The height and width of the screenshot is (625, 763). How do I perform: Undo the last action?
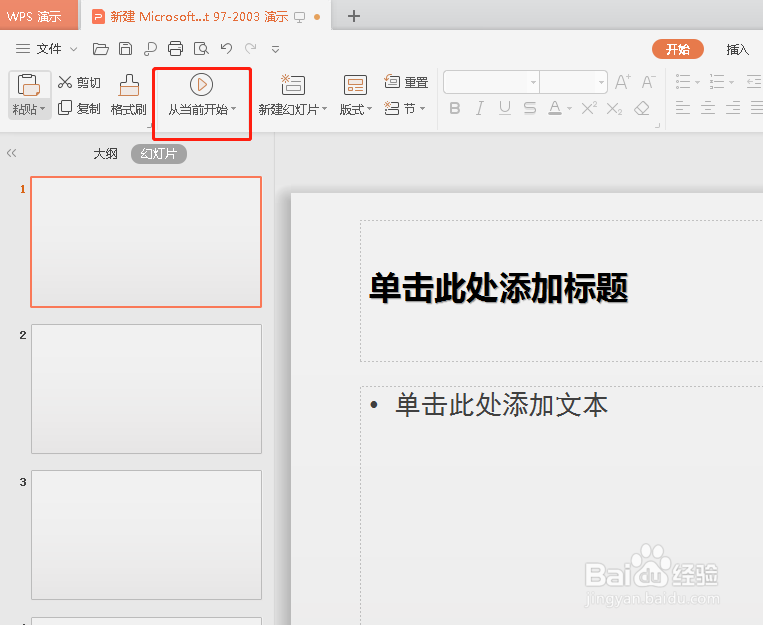[226, 48]
